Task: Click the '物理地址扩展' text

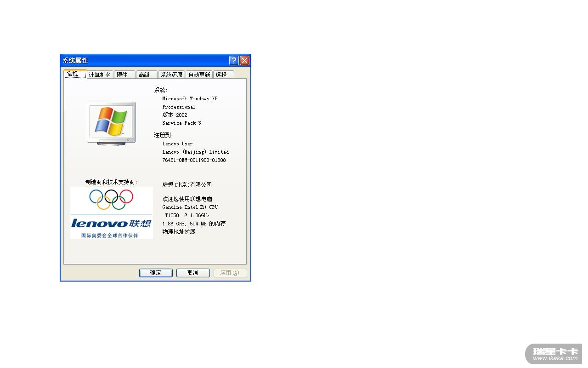Action: (179, 232)
